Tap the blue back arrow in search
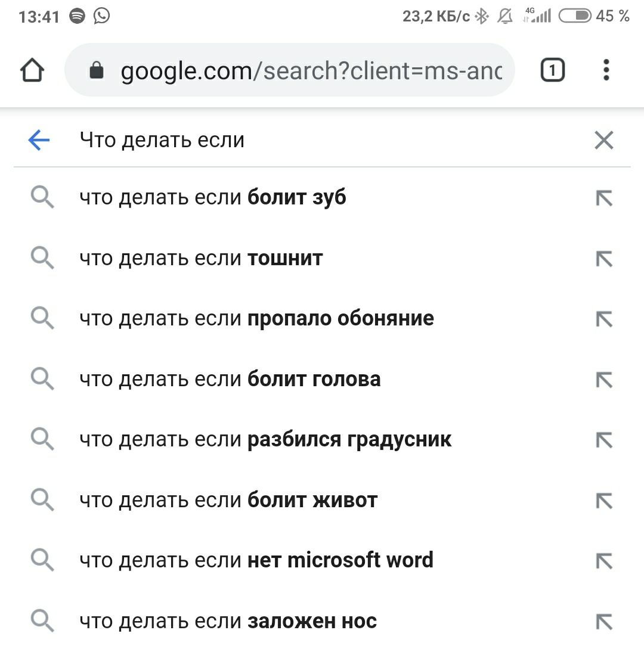644x658 pixels. (39, 139)
